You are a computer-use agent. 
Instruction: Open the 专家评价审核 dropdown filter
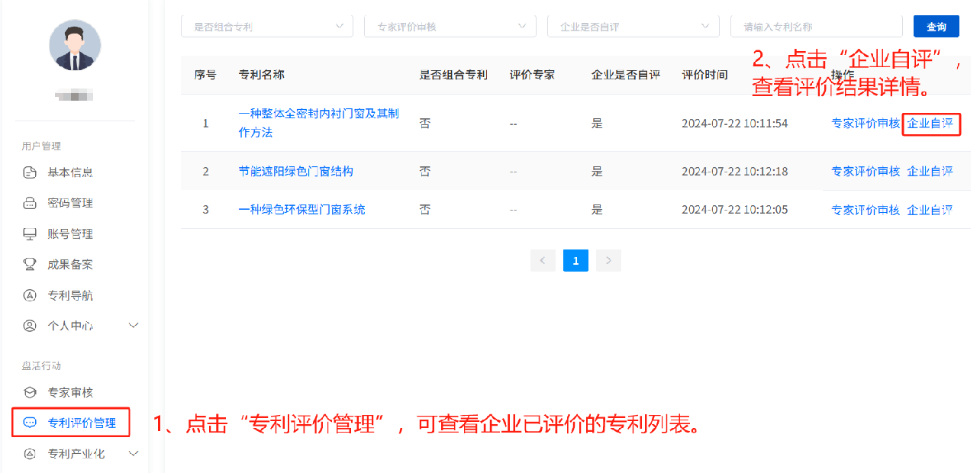tap(450, 27)
